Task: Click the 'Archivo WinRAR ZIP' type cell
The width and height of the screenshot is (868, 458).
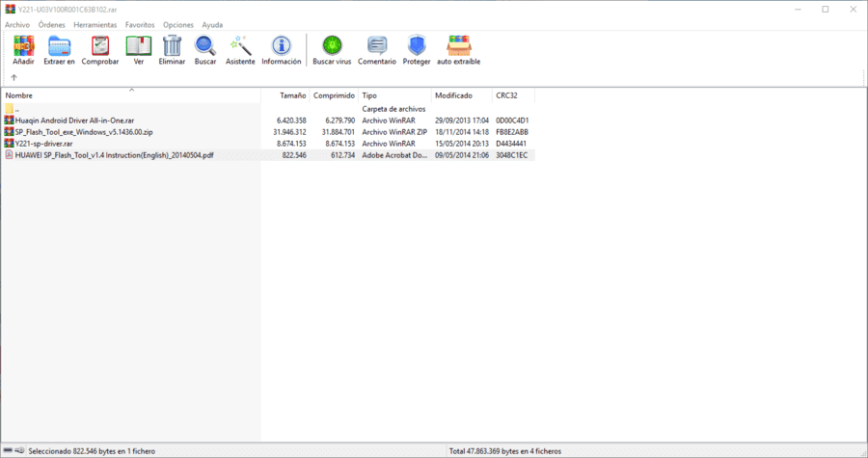Action: point(394,132)
